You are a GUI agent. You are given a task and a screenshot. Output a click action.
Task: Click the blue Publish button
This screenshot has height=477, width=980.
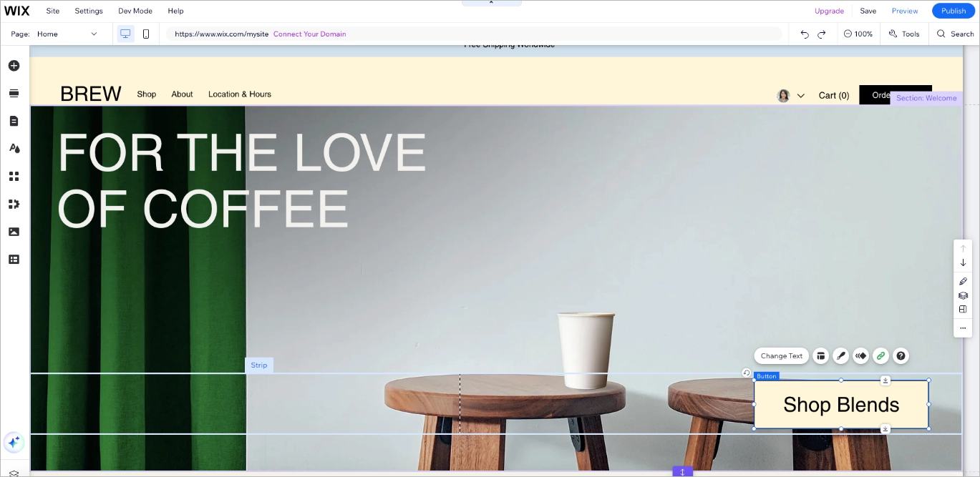tap(953, 11)
